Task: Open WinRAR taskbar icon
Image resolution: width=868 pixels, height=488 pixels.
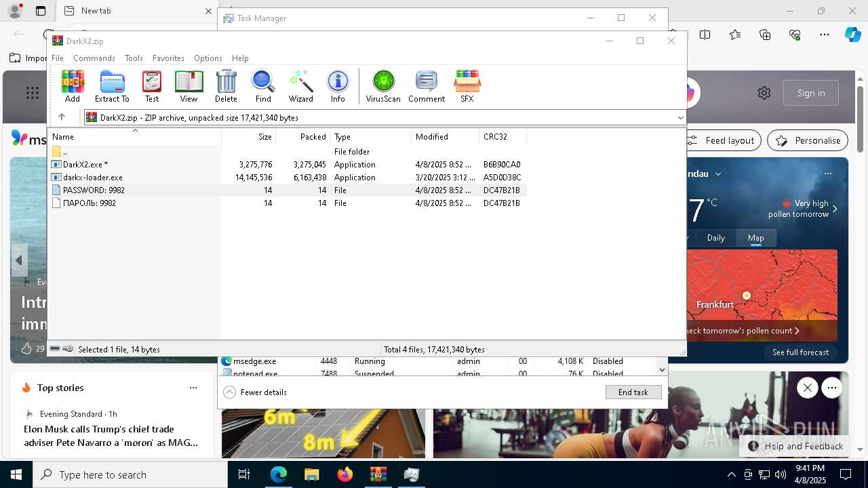Action: [x=378, y=474]
